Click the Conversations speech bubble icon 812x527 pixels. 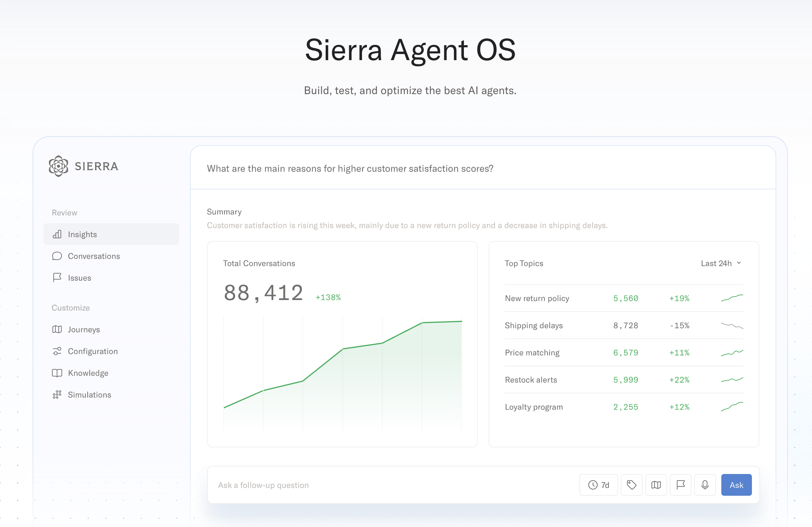click(x=57, y=256)
